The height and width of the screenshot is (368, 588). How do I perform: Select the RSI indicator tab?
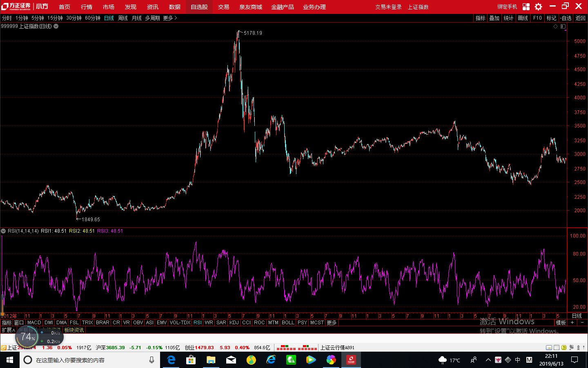[198, 323]
